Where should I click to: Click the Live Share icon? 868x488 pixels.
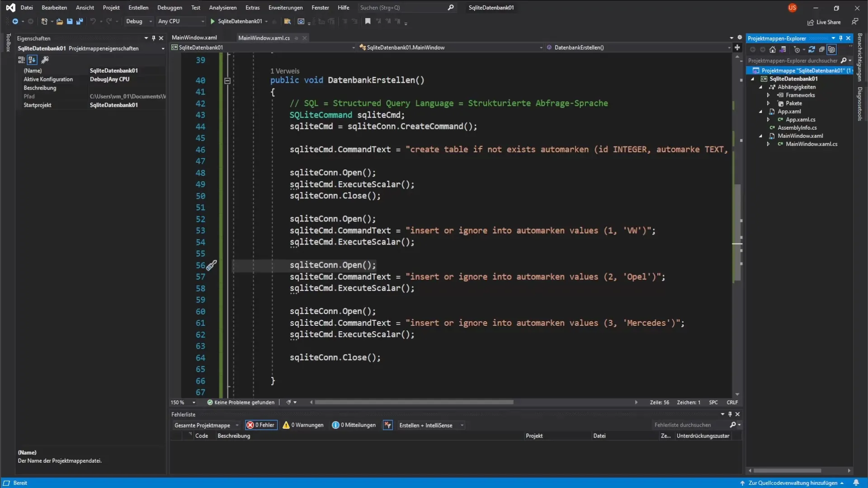tap(811, 22)
